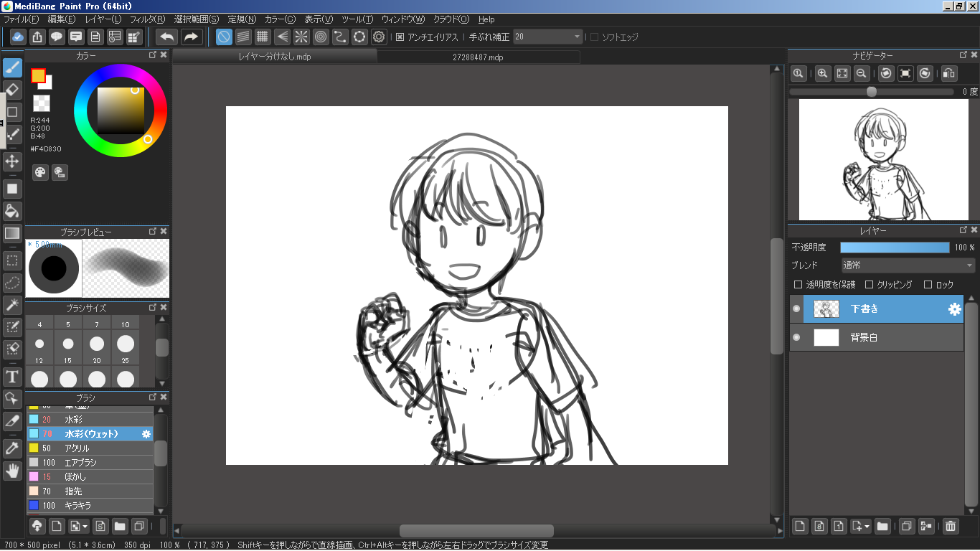Open the ブレンド mode dropdown
Viewport: 980px width, 551px height.
click(908, 265)
